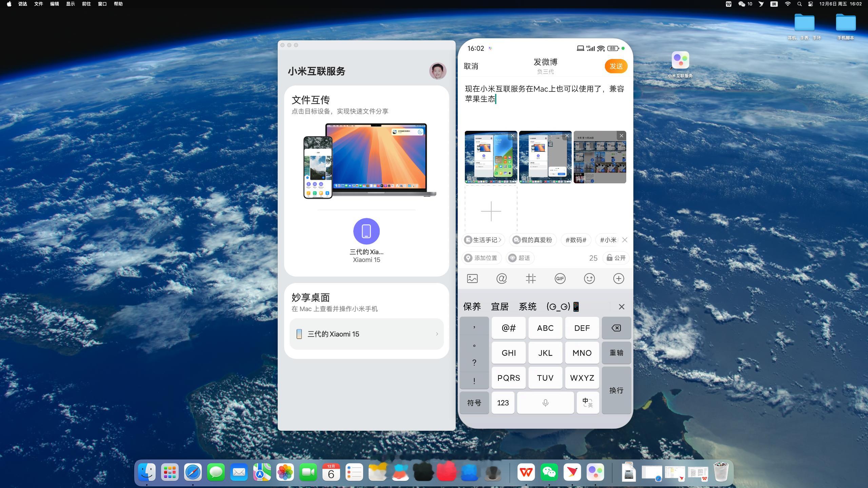Viewport: 868px width, 488px height.
Task: Open Mail in the Dock
Action: click(x=239, y=472)
